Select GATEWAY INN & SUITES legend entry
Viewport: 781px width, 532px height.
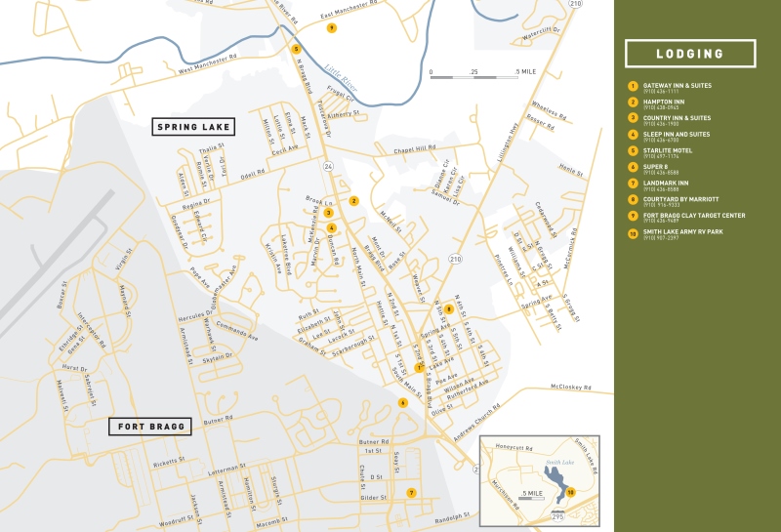click(x=677, y=86)
